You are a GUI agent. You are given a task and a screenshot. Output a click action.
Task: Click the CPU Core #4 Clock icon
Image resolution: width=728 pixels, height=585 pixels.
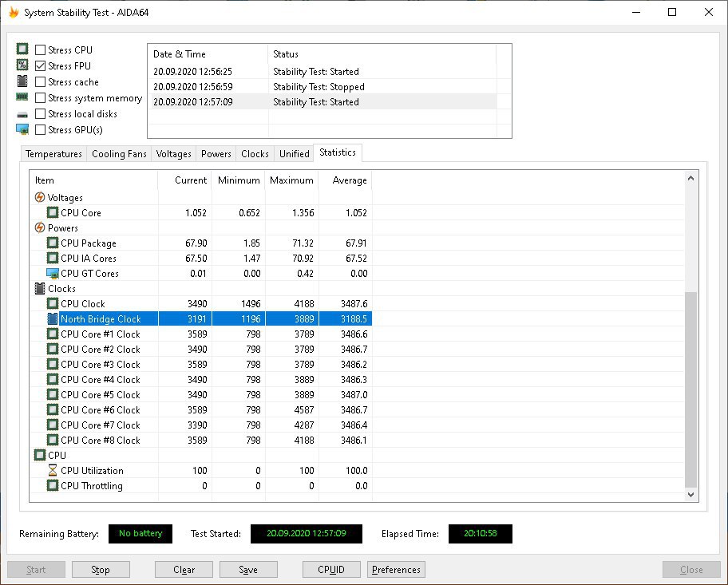(x=53, y=379)
